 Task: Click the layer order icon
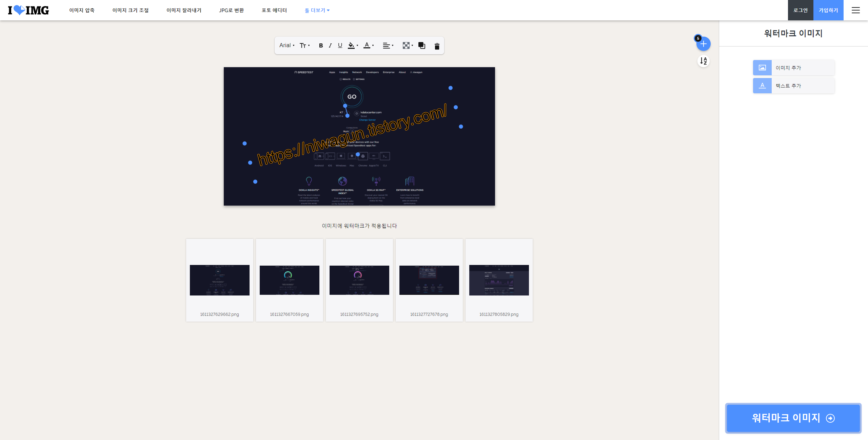click(x=422, y=45)
